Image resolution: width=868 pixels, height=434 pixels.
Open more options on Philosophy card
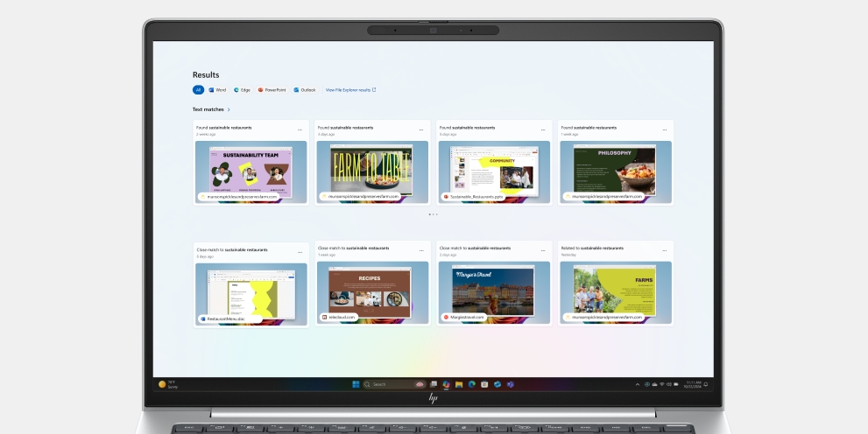(665, 129)
